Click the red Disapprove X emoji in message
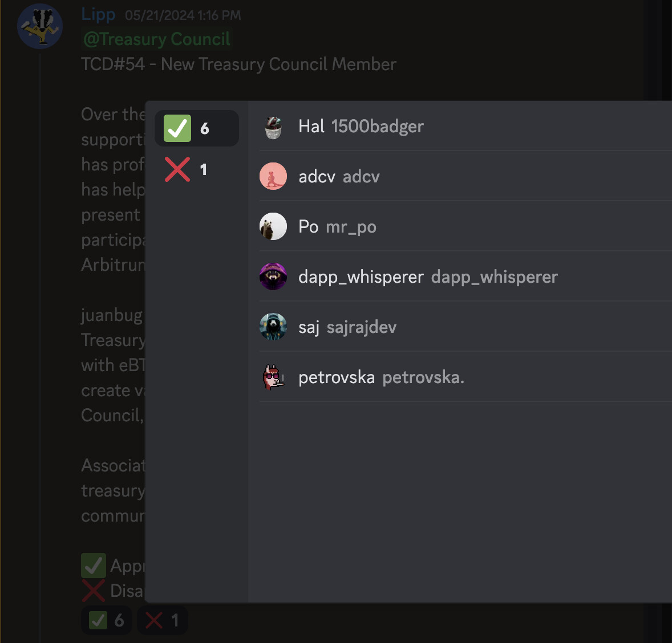 pyautogui.click(x=94, y=591)
